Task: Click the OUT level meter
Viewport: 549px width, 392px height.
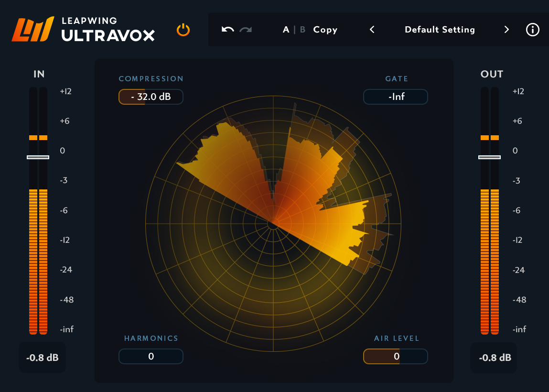Action: 489,215
